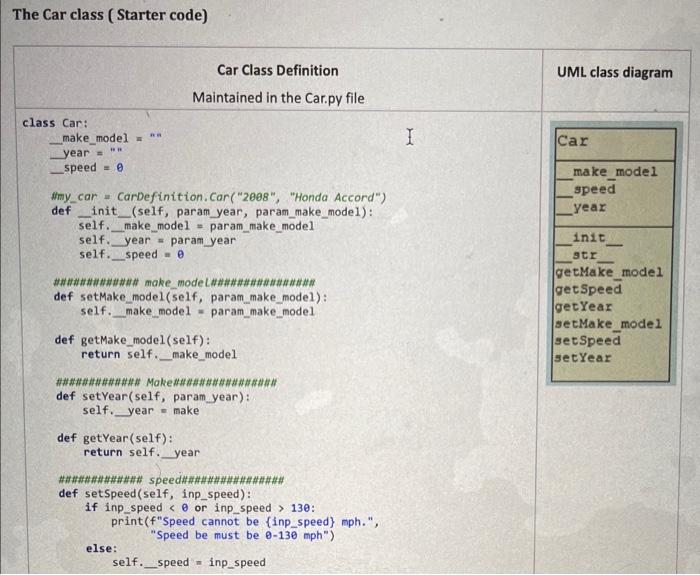Click the '__speed' attribute in UML diagram
Screen dimensions: 700x575
(586, 189)
